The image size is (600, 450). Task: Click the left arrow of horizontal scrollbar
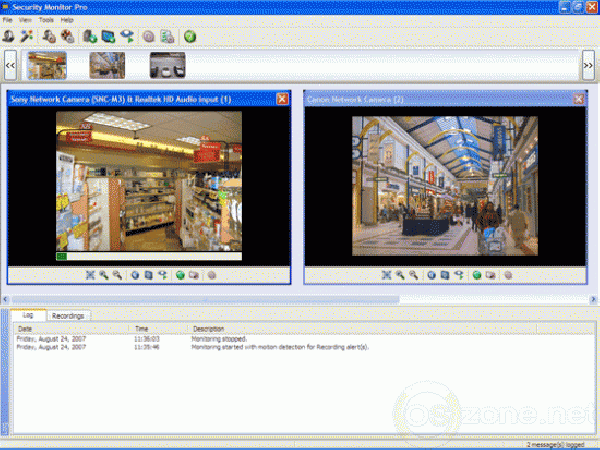click(x=5, y=299)
